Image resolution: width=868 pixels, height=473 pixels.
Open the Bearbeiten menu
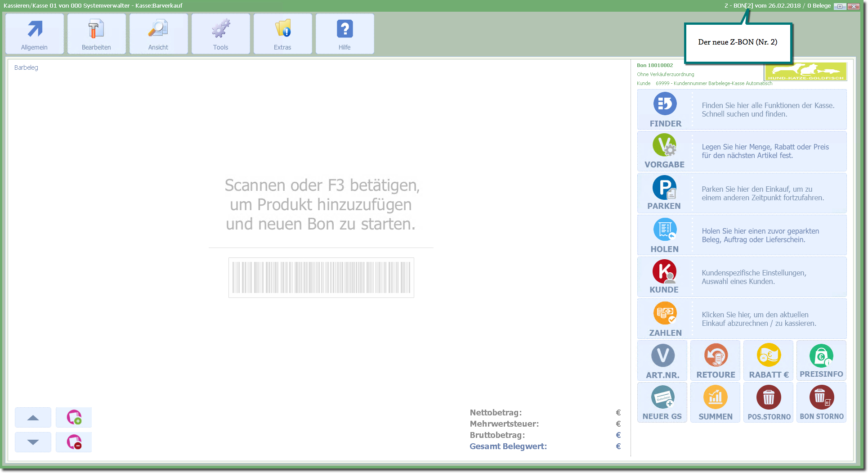[x=96, y=34]
